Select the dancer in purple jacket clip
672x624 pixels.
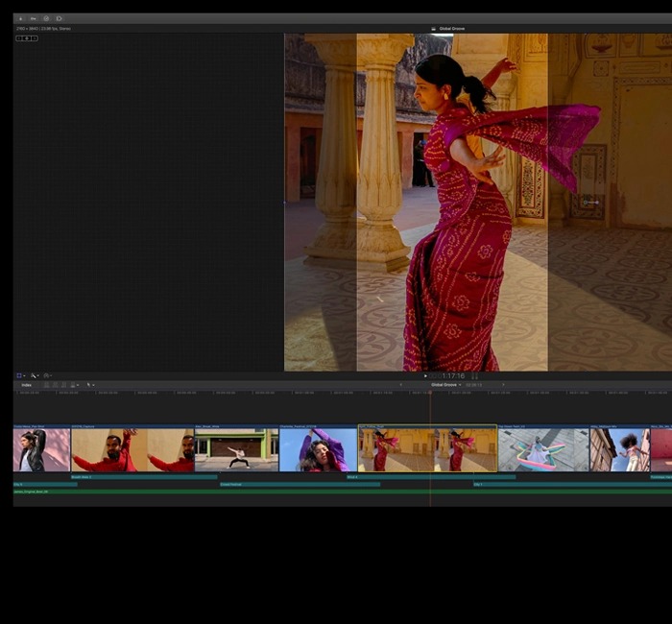coord(318,450)
